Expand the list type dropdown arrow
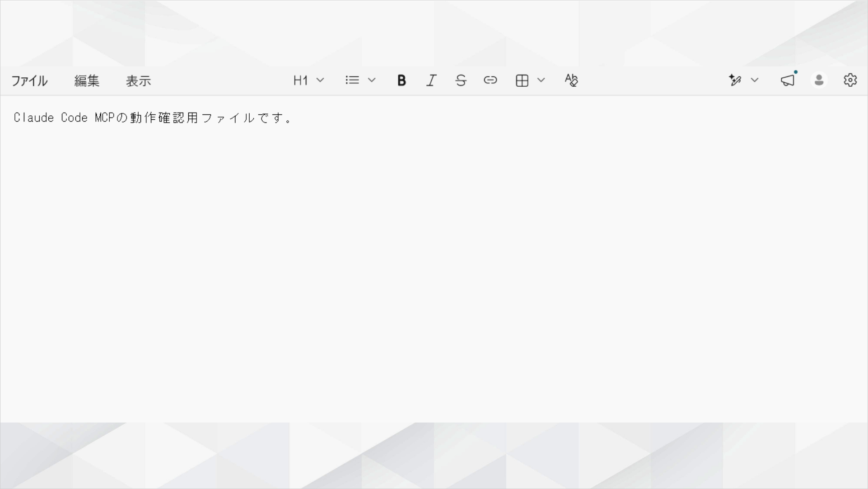The height and width of the screenshot is (489, 868). pyautogui.click(x=372, y=80)
